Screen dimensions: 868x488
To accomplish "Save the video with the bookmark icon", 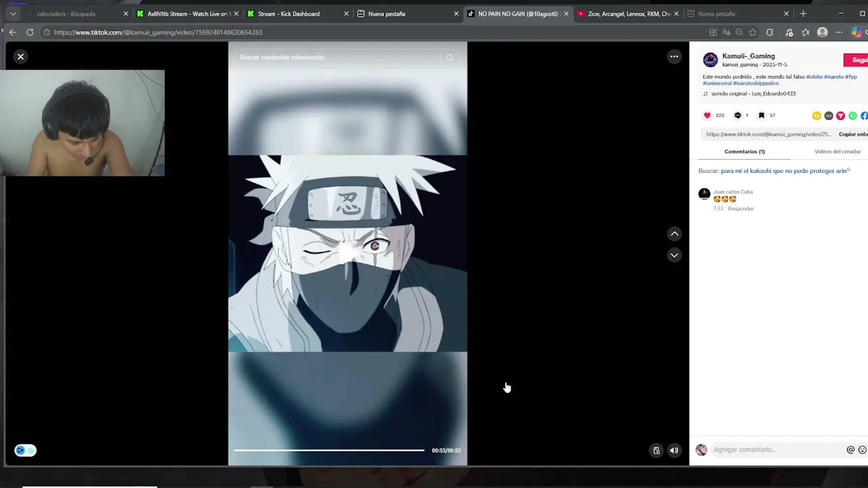I will (x=762, y=116).
